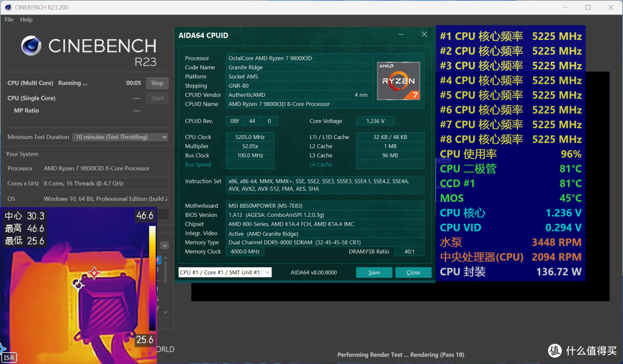Image resolution: width=623 pixels, height=364 pixels.
Task: Click the BIOS Version field
Action: point(325,215)
